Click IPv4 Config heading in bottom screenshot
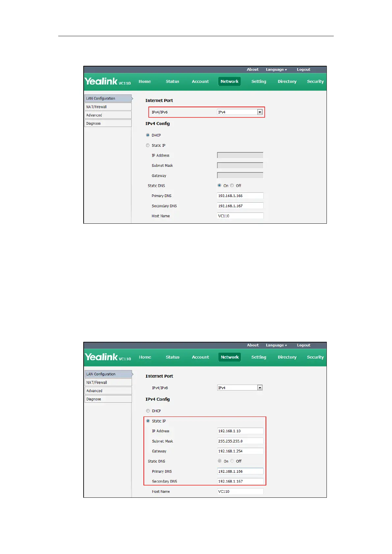 (x=158, y=399)
